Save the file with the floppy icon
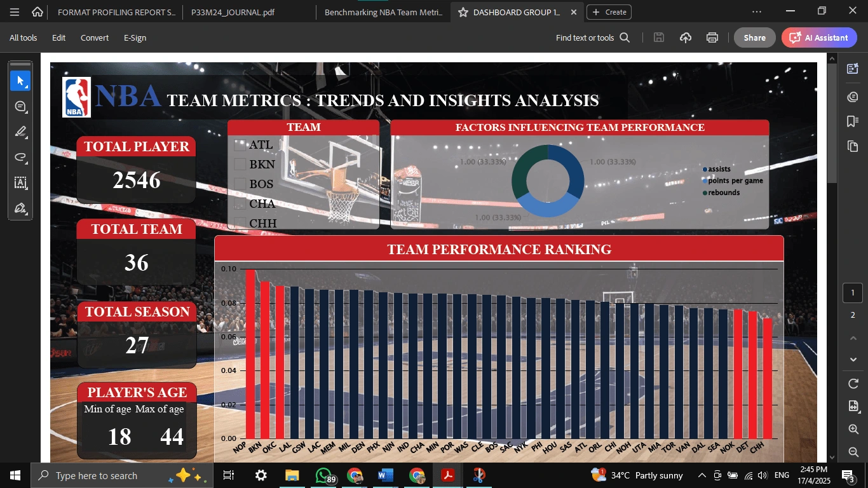868x488 pixels. coord(659,37)
